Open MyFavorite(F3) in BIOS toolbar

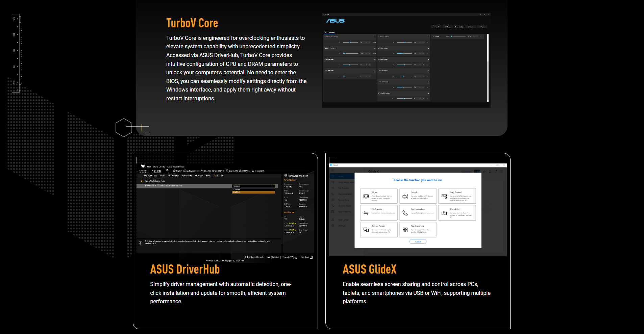191,171
